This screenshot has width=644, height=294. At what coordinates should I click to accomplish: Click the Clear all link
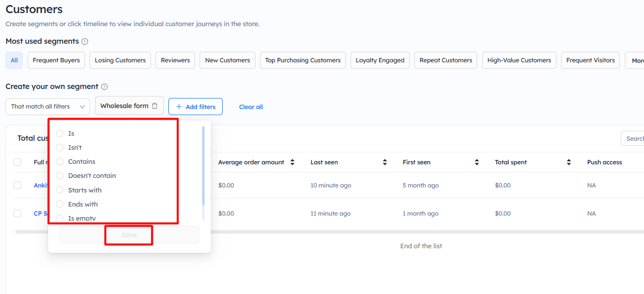[x=251, y=107]
